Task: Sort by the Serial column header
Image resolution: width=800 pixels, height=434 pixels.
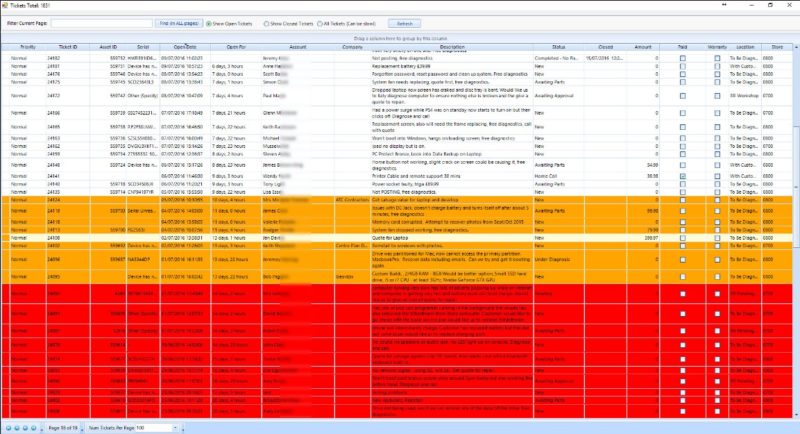Action: (x=143, y=47)
